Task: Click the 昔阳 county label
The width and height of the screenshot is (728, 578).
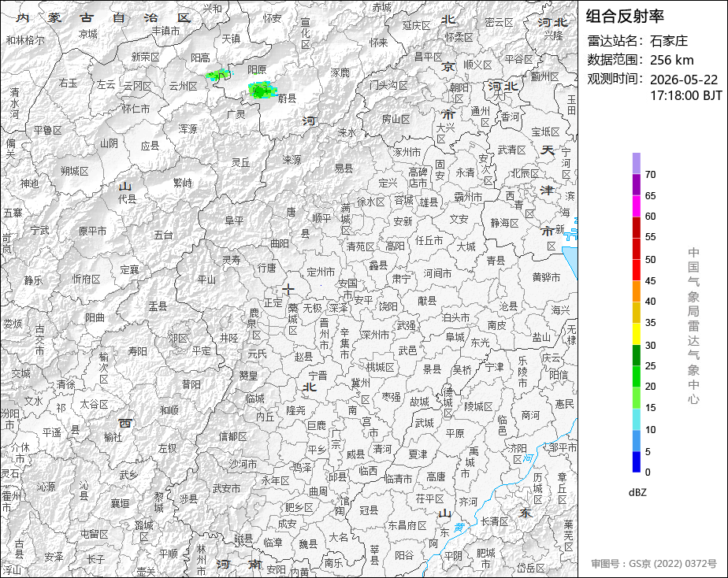Action: (191, 384)
